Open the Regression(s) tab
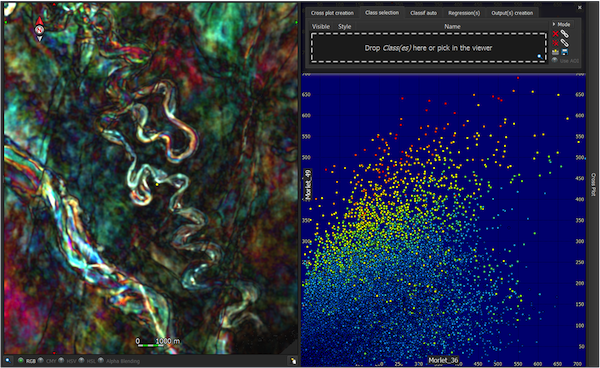This screenshot has height=368, width=600. (x=464, y=13)
